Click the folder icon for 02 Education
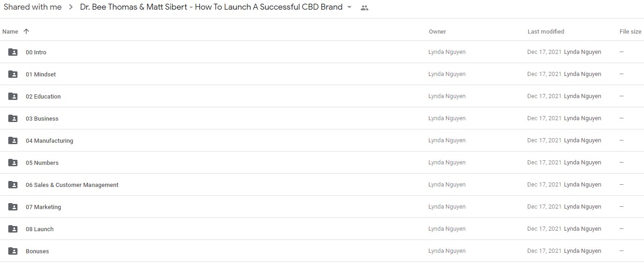 point(13,96)
